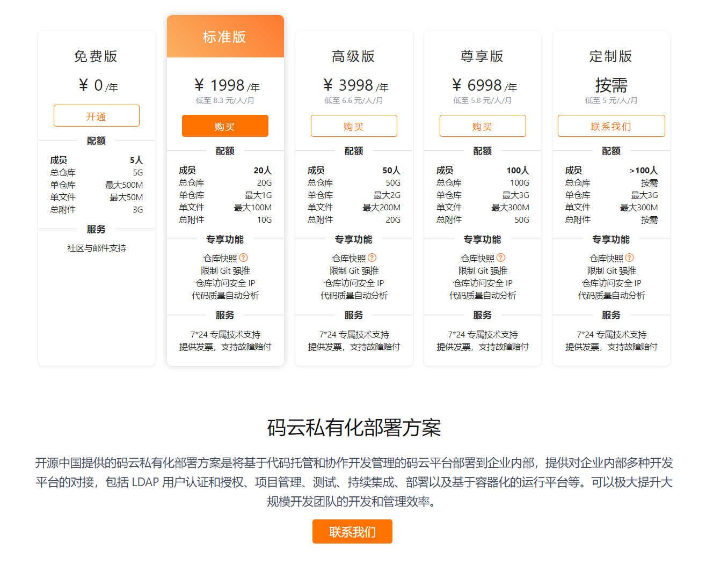This screenshot has width=728, height=565.
Task: Click the "低至 8.3 元/人/月" note
Action: (x=225, y=100)
